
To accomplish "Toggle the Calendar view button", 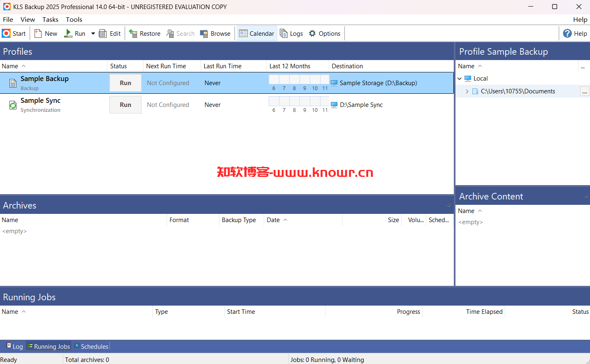I will (x=257, y=34).
